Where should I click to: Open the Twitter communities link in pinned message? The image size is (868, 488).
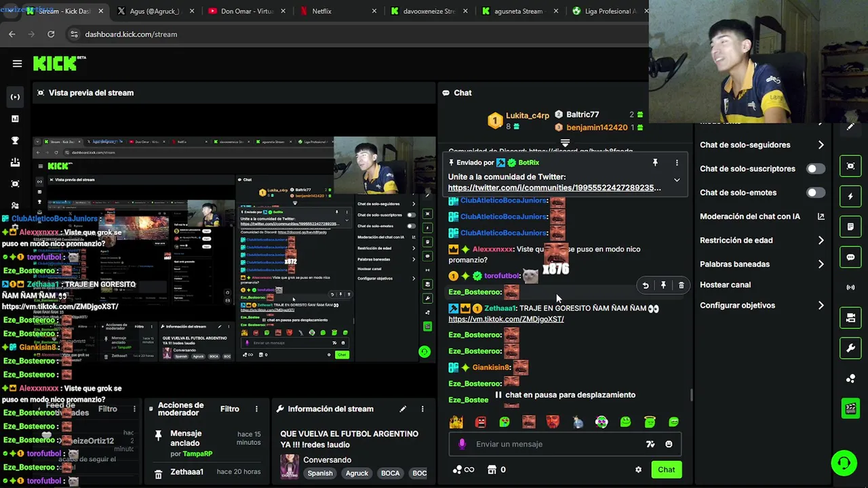tap(554, 188)
